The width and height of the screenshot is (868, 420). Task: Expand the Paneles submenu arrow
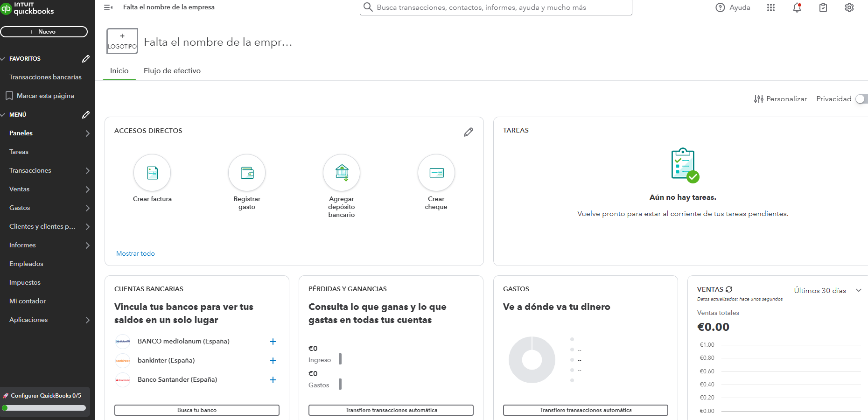pyautogui.click(x=87, y=133)
